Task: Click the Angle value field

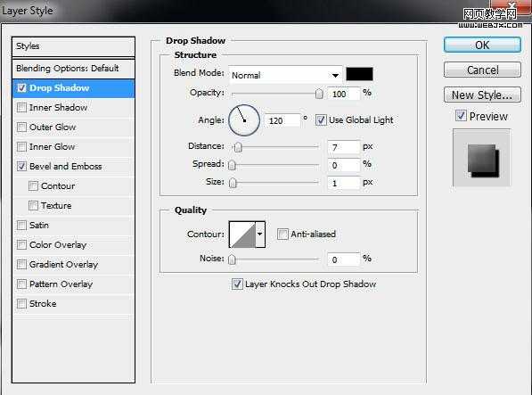Action: (282, 120)
